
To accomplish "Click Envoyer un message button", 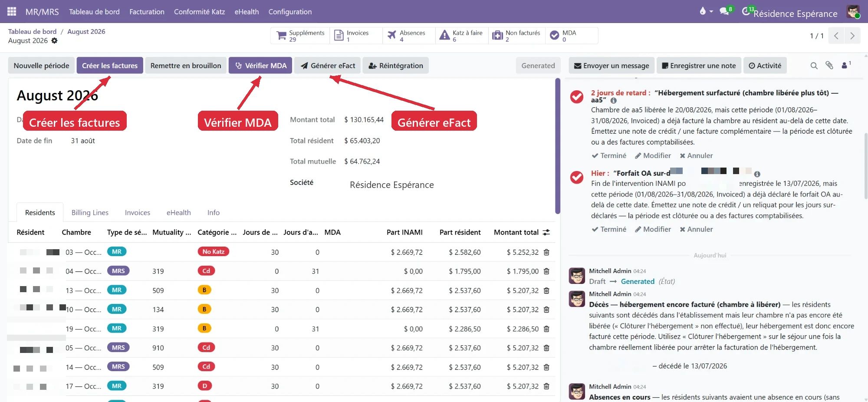I will click(x=612, y=66).
